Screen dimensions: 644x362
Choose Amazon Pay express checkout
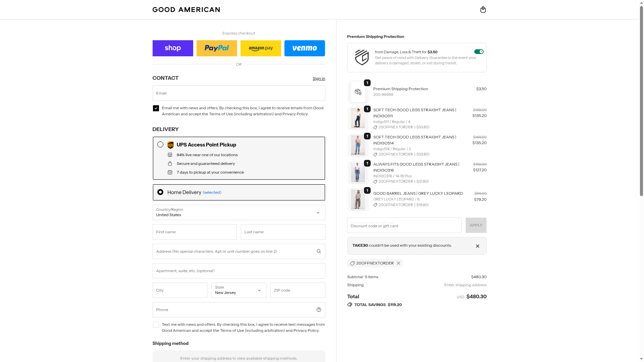pos(261,48)
